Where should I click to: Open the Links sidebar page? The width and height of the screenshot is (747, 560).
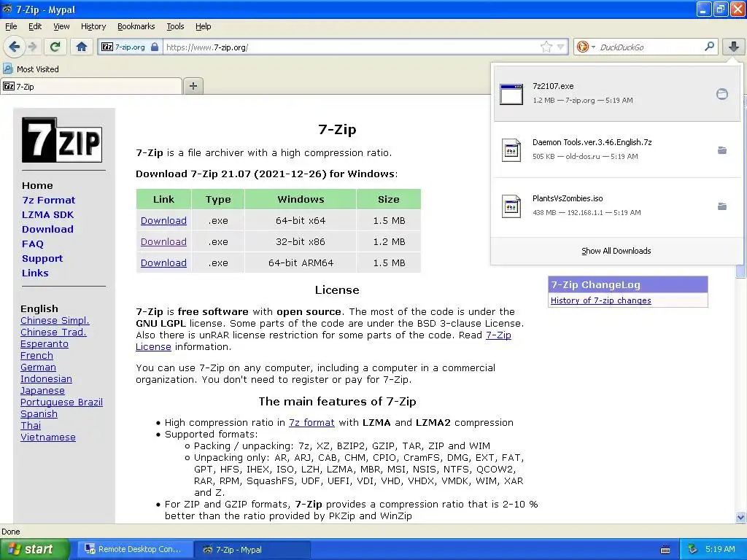(35, 273)
